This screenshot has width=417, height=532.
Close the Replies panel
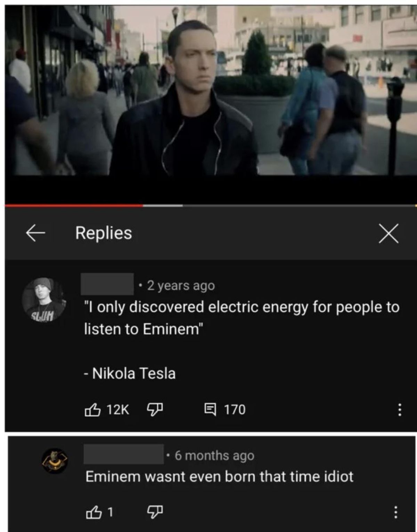tap(389, 233)
